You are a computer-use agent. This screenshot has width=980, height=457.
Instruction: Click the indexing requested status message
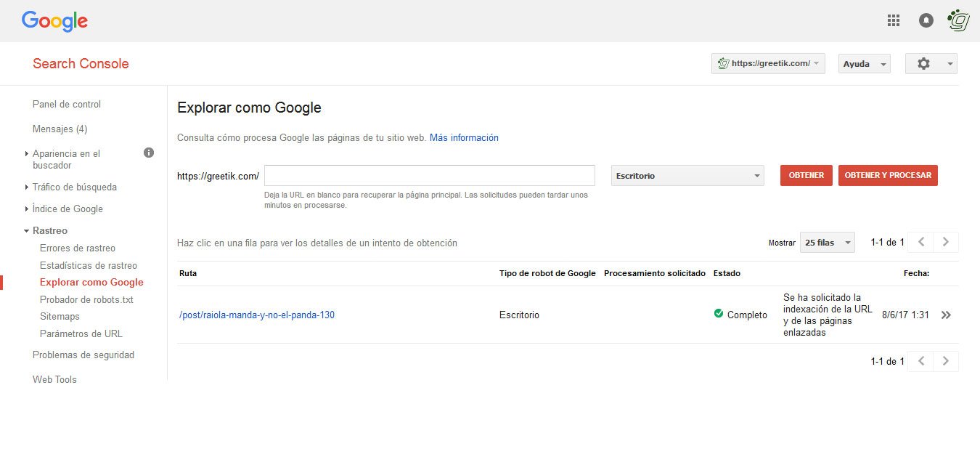828,315
